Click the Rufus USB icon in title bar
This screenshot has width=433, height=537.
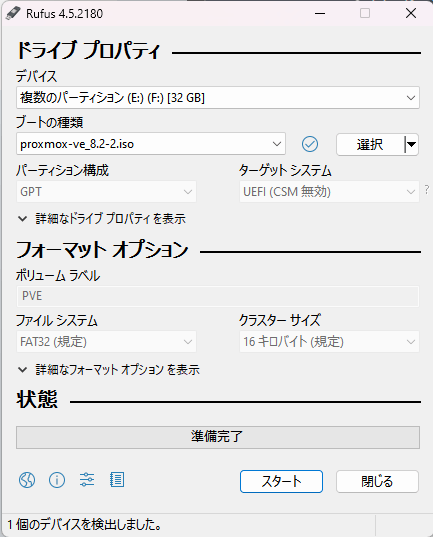pyautogui.click(x=13, y=13)
